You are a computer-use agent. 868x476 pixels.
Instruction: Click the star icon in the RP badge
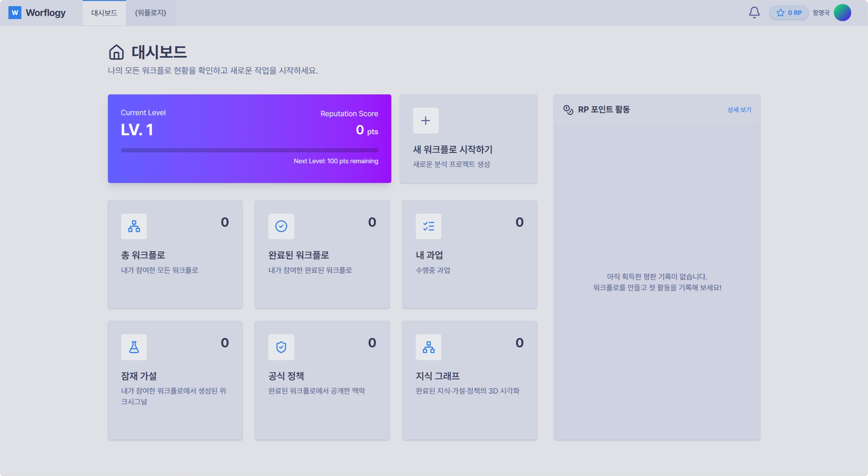coord(780,13)
